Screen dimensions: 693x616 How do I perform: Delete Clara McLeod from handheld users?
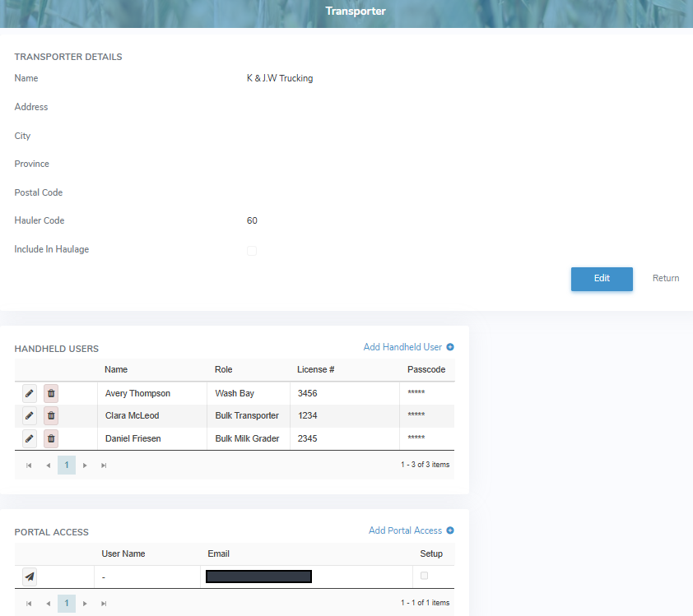click(x=51, y=415)
